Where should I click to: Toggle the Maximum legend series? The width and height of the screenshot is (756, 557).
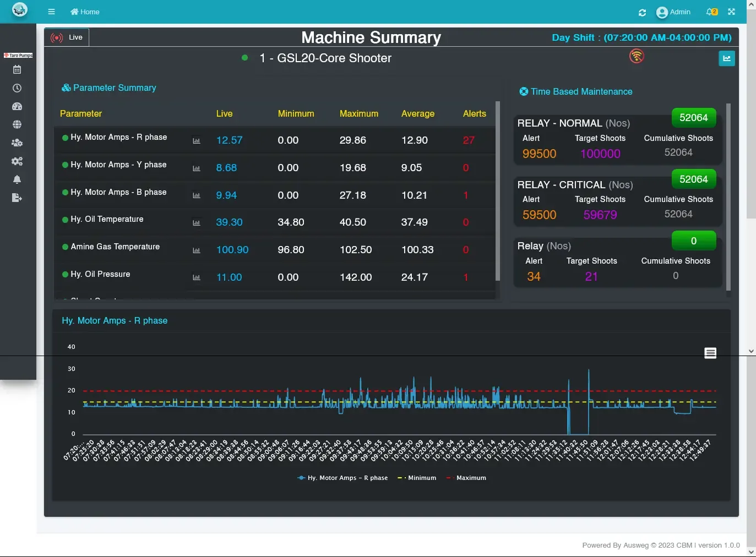466,478
